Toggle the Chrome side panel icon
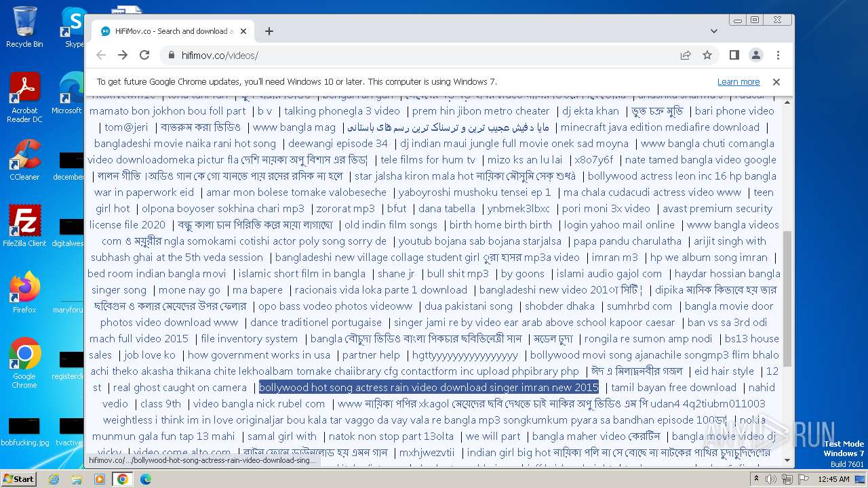Screen dimensions: 868x488 click(734, 55)
